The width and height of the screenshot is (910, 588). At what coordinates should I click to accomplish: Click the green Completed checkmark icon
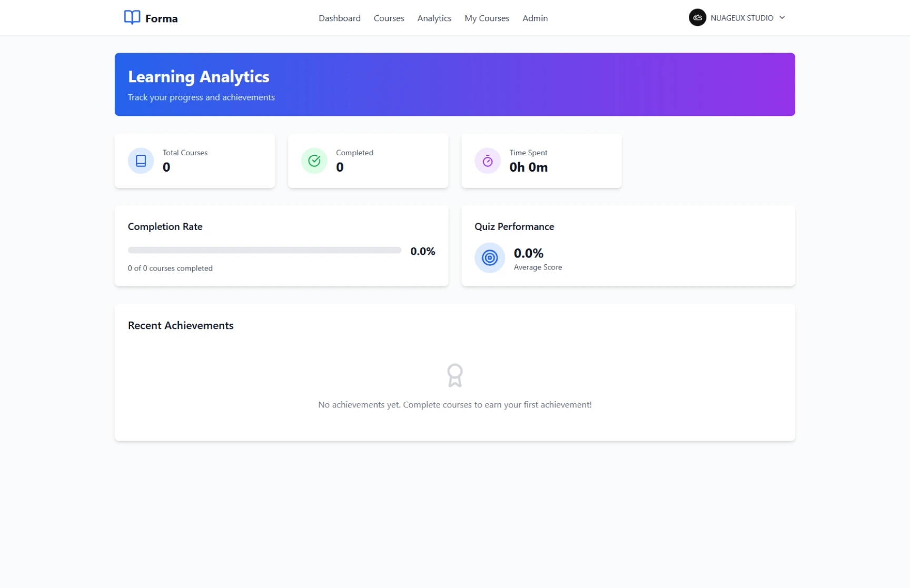tap(314, 161)
